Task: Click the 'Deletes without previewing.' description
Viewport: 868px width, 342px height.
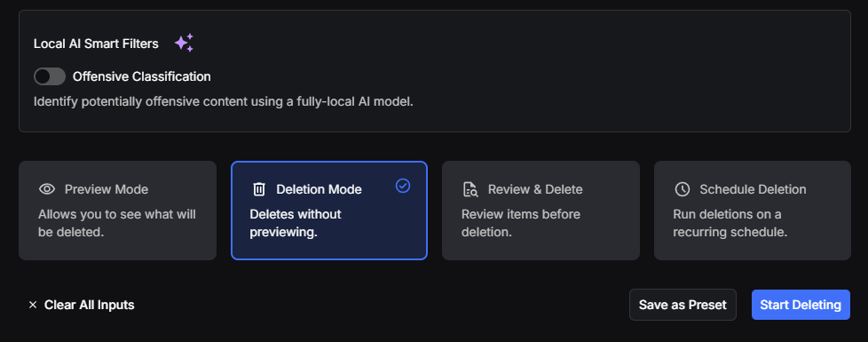Action: click(x=296, y=223)
